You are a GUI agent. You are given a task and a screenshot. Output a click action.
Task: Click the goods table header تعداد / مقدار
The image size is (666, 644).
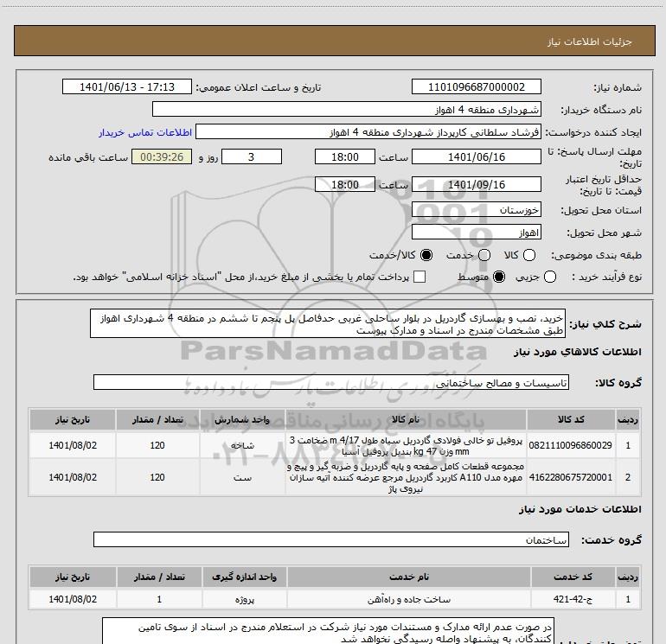point(157,419)
